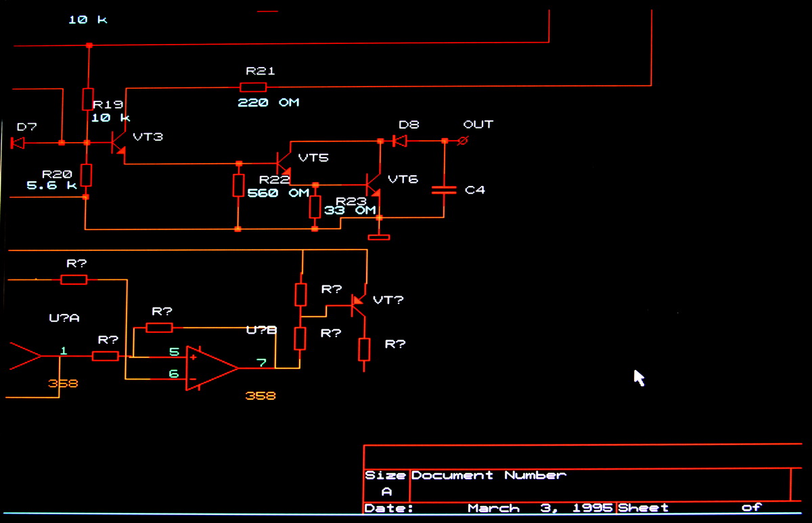
Task: Select the R20 5.6 k resistor
Action: point(86,175)
